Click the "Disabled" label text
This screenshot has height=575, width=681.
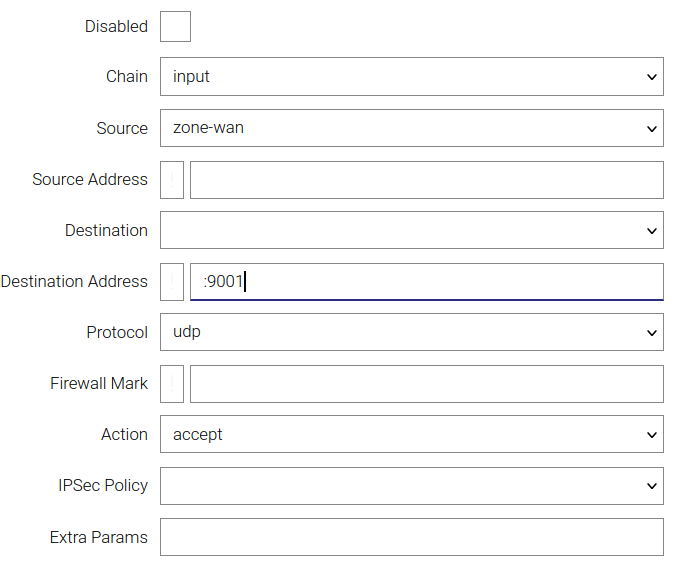click(116, 27)
